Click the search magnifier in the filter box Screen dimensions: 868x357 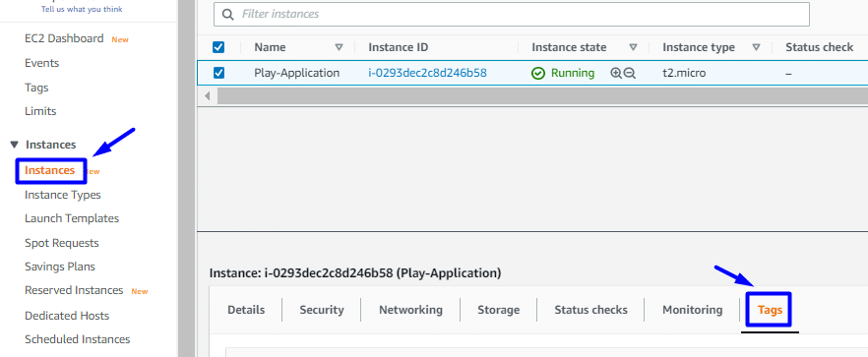tap(227, 15)
